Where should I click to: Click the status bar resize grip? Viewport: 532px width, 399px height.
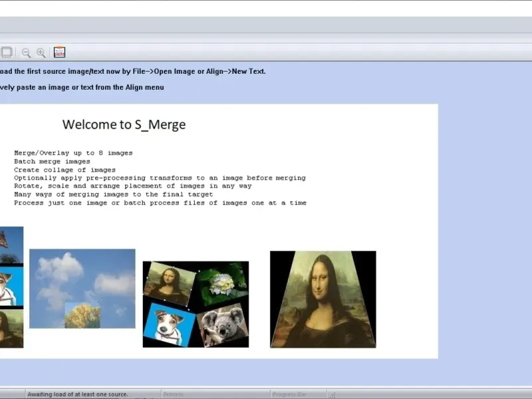pos(332,395)
